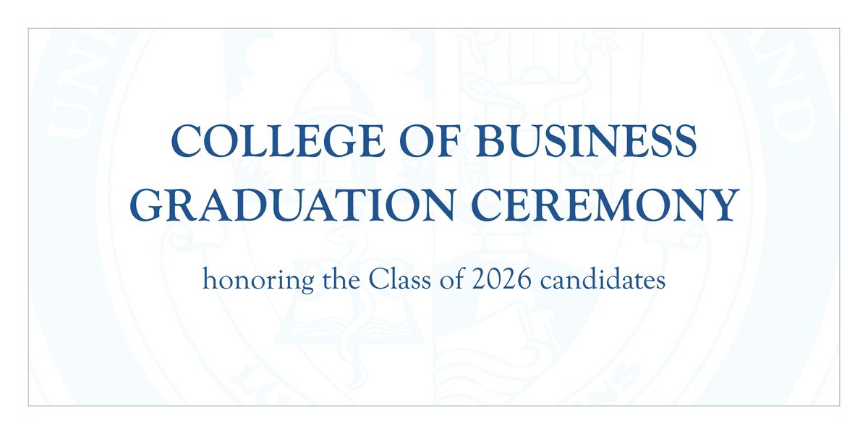Click the faint dome in the watermark seal
This screenshot has width=868, height=434.
[333, 87]
